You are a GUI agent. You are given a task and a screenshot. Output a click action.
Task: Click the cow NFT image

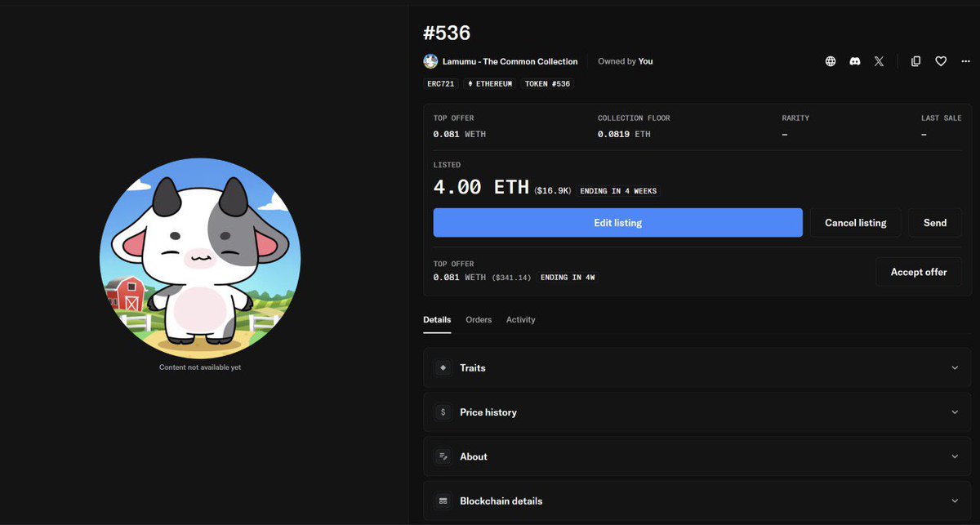pyautogui.click(x=200, y=258)
